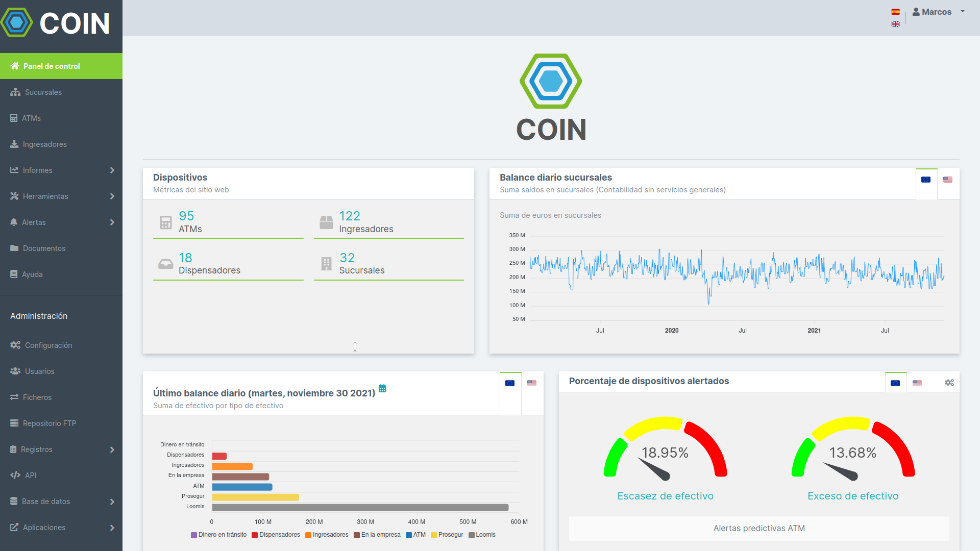
Task: Expand the Herramientas submenu chevron
Action: pyautogui.click(x=112, y=196)
